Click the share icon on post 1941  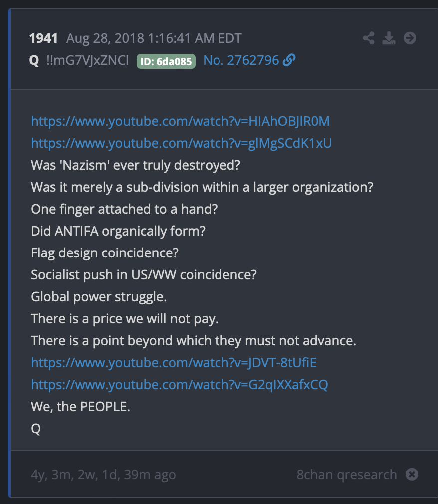pos(369,38)
